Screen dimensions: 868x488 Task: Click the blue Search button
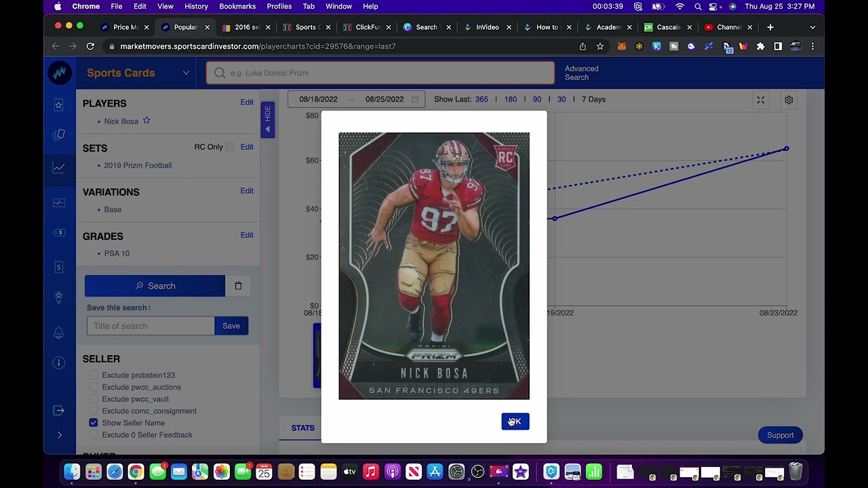(x=155, y=286)
